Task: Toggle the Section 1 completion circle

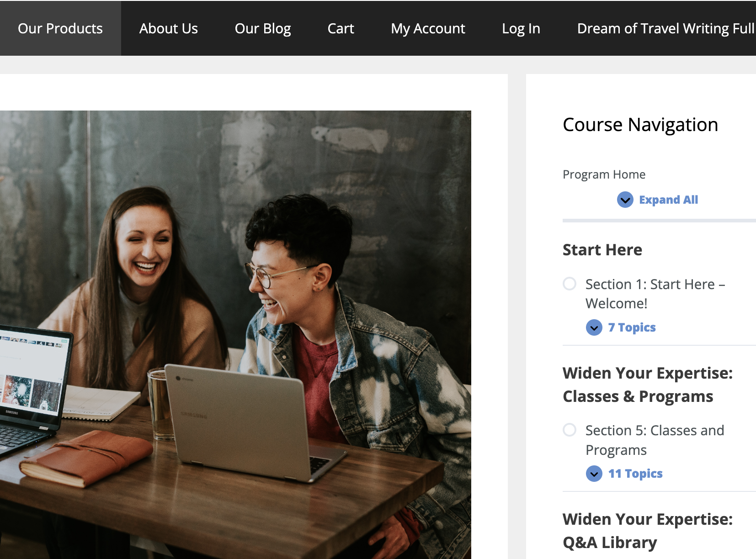Action: pyautogui.click(x=570, y=284)
